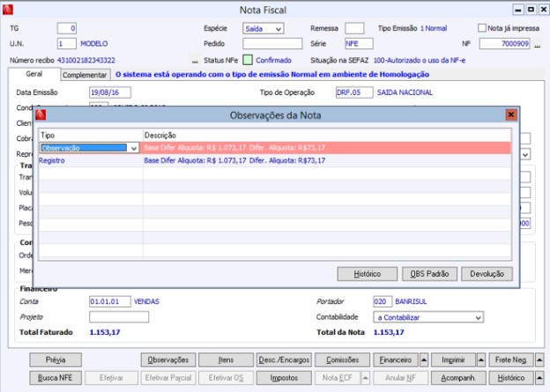Viewport: 550px width, 392px height.
Task: Click the highlighted red Descrição cell
Action: [327, 148]
